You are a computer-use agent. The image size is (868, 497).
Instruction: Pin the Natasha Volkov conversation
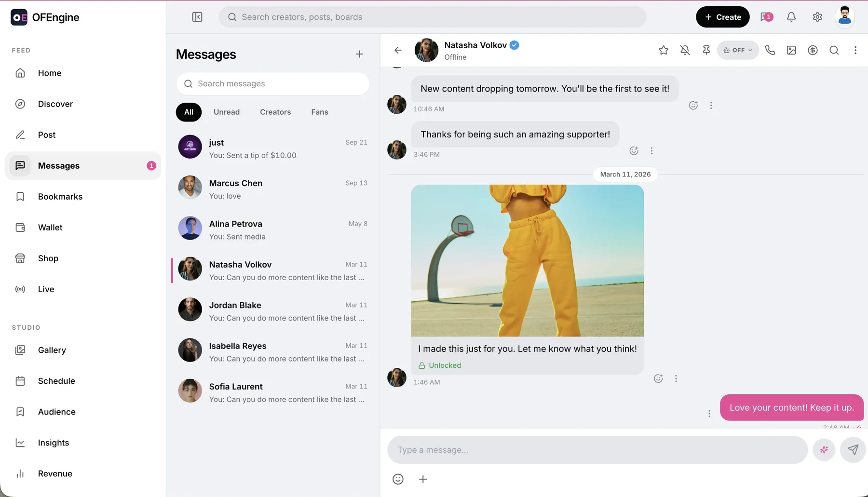tap(706, 50)
